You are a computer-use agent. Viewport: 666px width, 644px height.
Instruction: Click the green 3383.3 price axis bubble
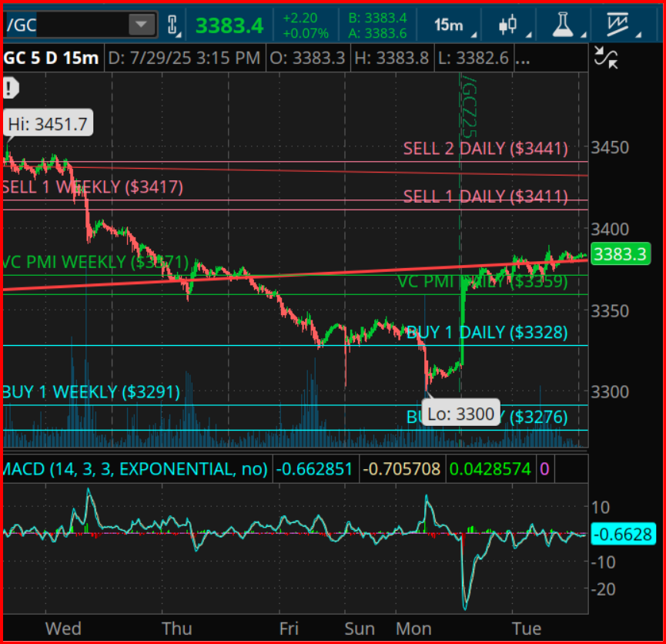pyautogui.click(x=621, y=252)
